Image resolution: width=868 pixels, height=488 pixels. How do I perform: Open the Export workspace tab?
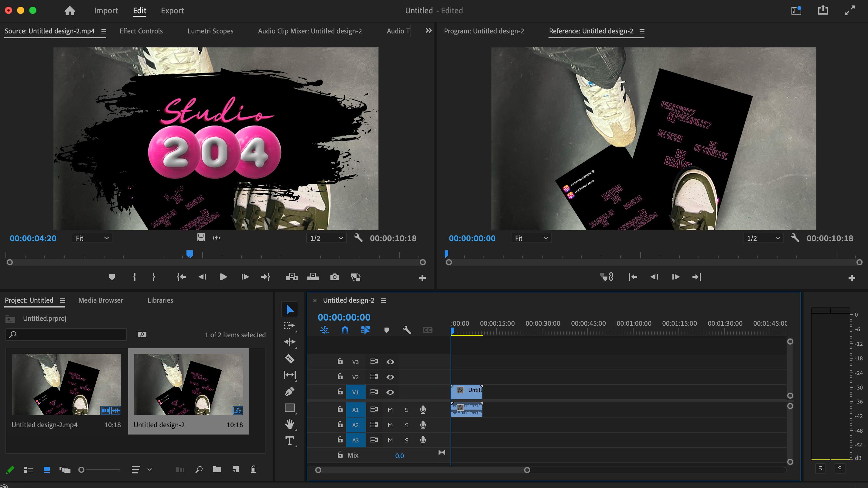point(172,11)
